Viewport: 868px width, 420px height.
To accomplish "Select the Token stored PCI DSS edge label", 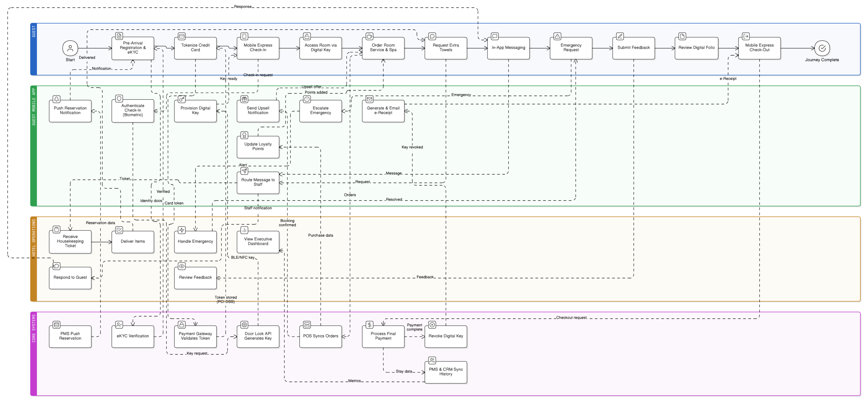I will pos(226,299).
